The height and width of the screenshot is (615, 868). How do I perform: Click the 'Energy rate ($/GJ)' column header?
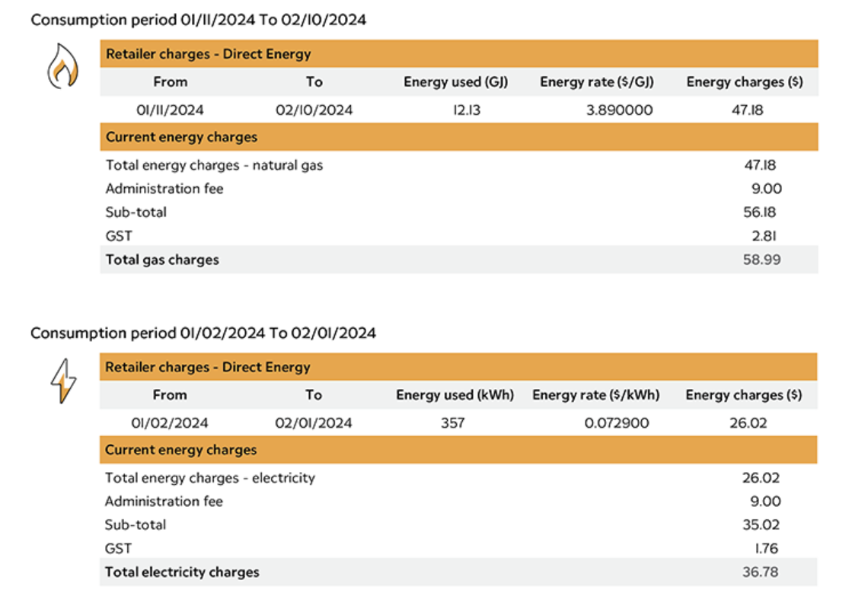[x=597, y=82]
